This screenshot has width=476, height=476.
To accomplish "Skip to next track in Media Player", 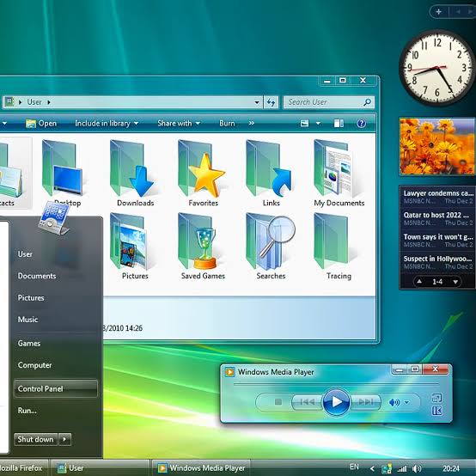I will point(365,402).
